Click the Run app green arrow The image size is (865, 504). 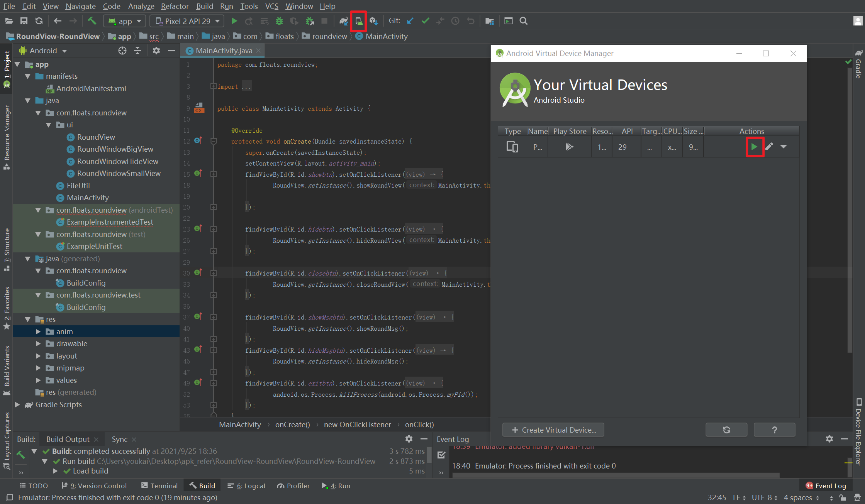click(234, 21)
